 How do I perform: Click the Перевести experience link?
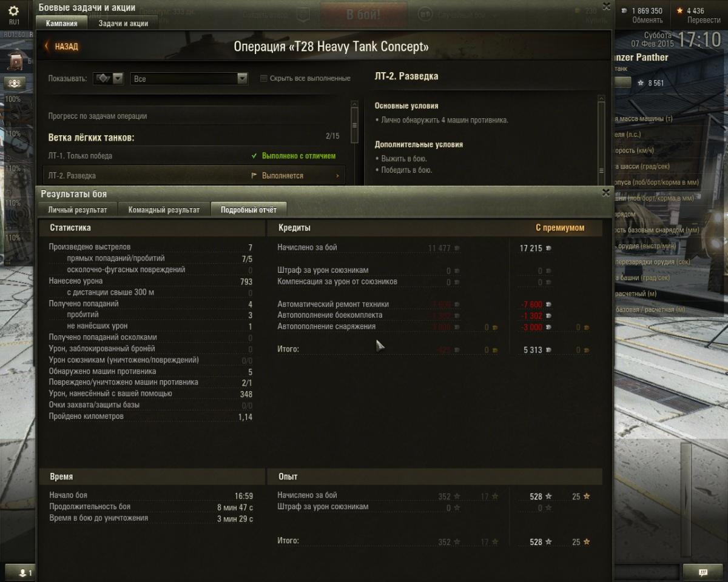[x=704, y=20]
